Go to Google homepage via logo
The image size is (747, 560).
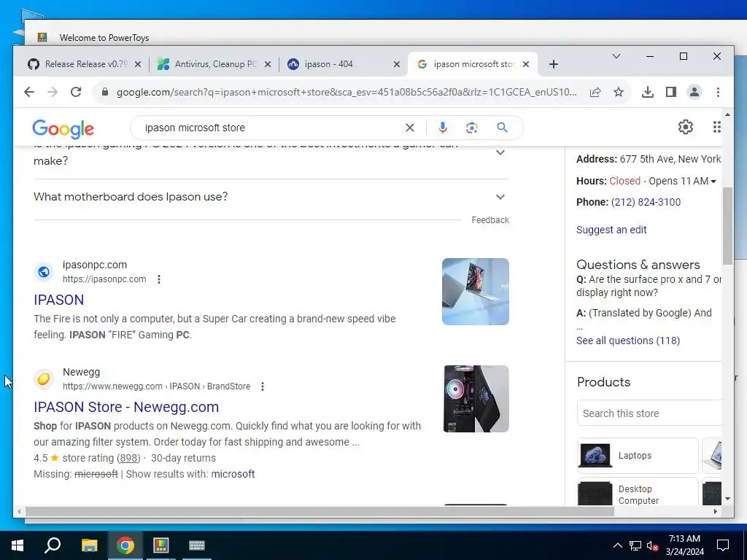(63, 128)
